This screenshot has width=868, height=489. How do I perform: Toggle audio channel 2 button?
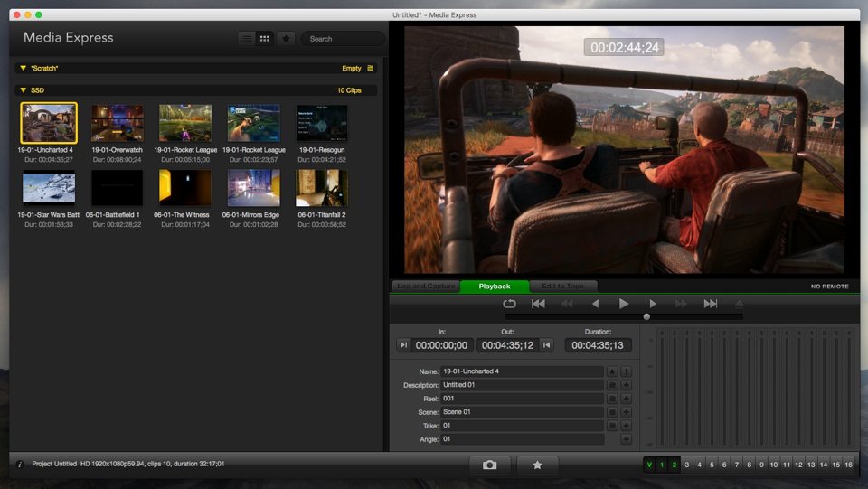675,465
